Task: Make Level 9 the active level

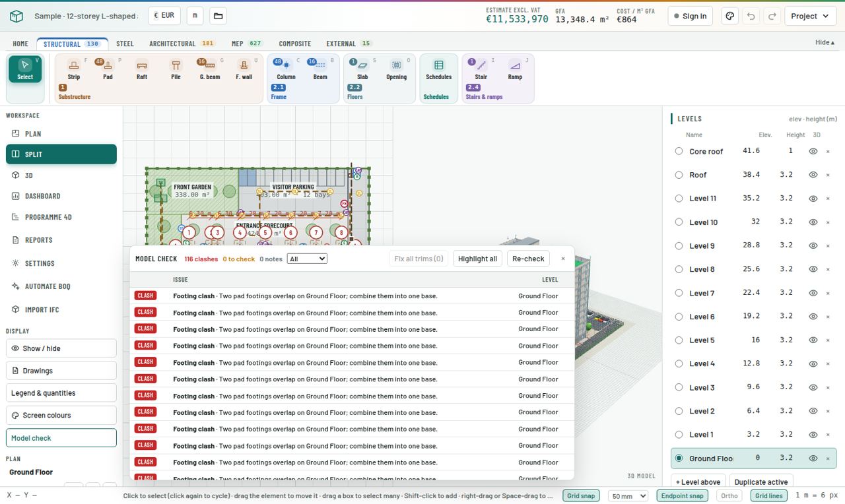Action: (x=679, y=245)
